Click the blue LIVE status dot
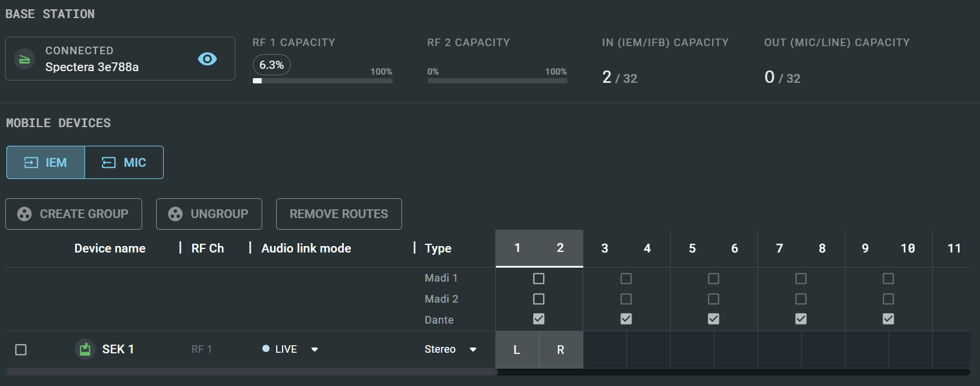980x386 pixels. (266, 349)
